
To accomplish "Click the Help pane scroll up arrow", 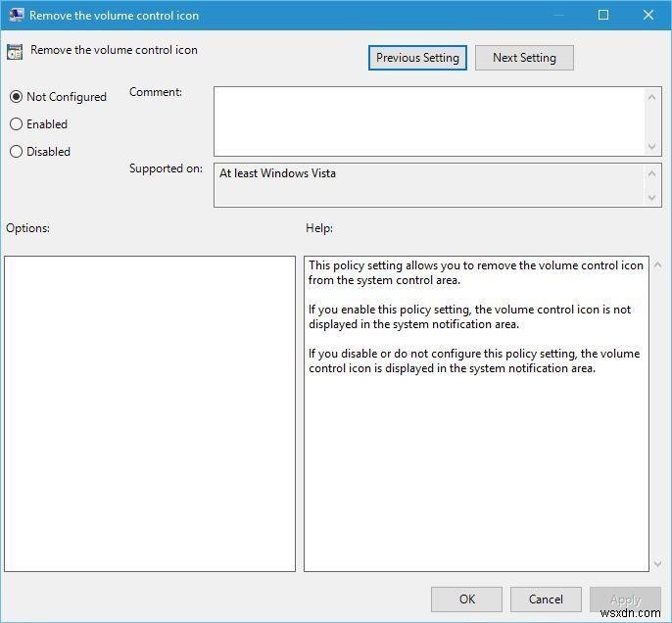I will (x=658, y=264).
